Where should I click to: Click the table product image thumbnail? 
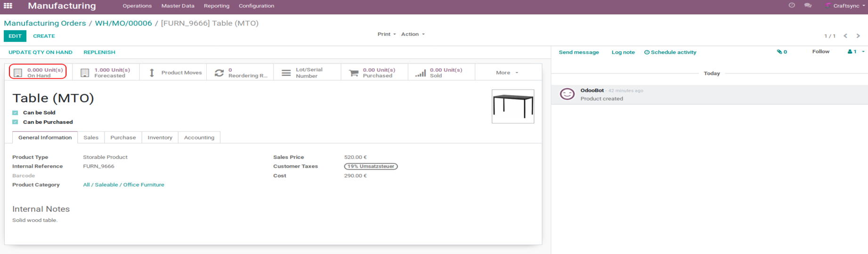pyautogui.click(x=512, y=107)
